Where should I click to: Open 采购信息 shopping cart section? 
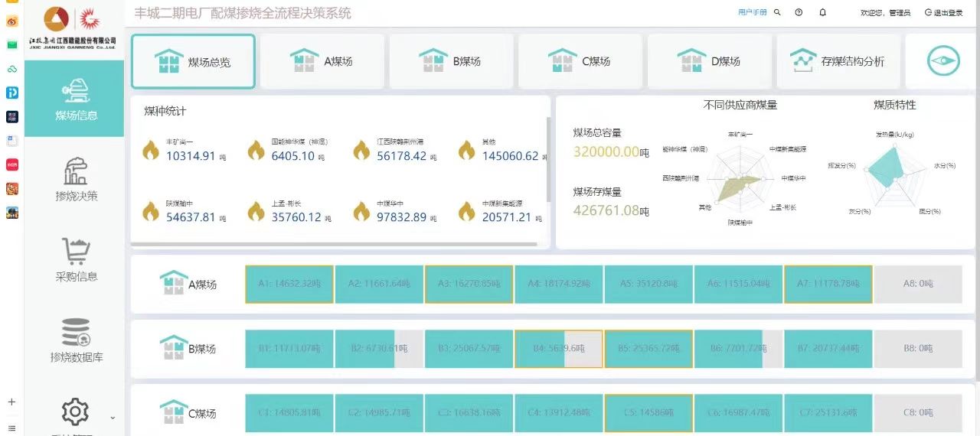pyautogui.click(x=76, y=260)
